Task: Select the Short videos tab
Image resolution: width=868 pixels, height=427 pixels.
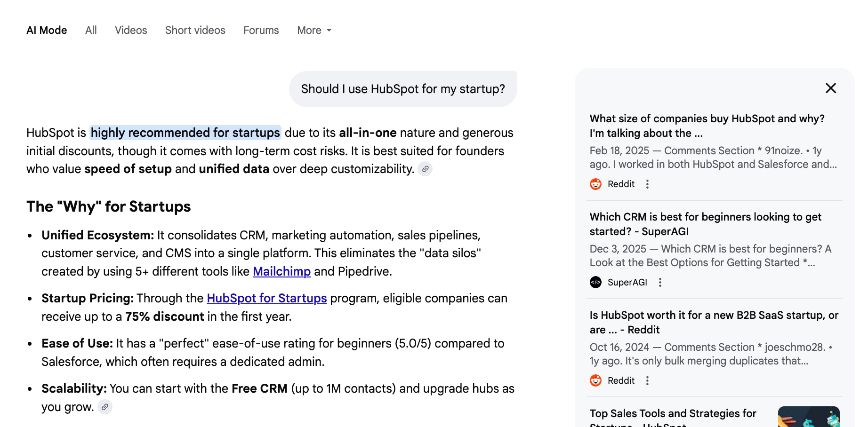Action: (x=195, y=30)
